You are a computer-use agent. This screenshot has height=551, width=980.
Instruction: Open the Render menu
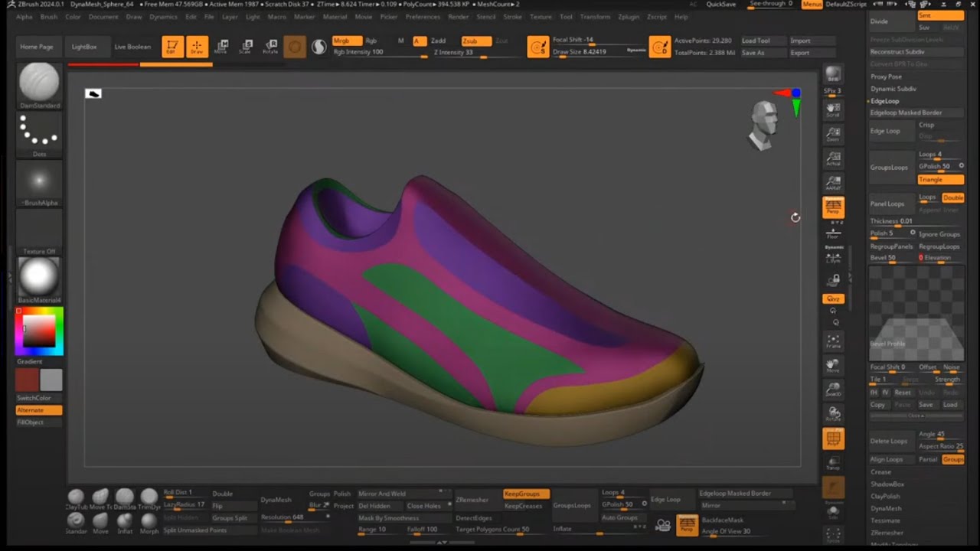[x=458, y=16]
